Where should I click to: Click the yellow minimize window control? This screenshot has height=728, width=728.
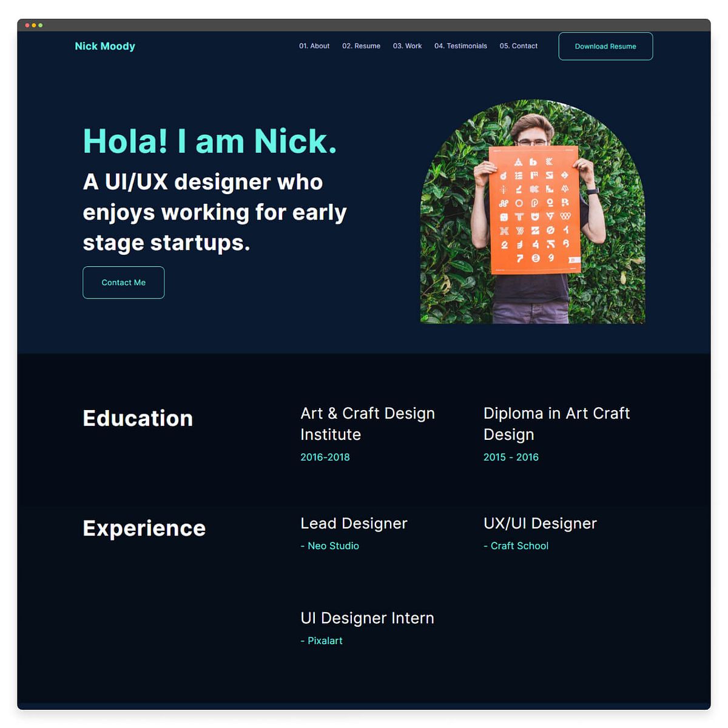pyautogui.click(x=33, y=25)
